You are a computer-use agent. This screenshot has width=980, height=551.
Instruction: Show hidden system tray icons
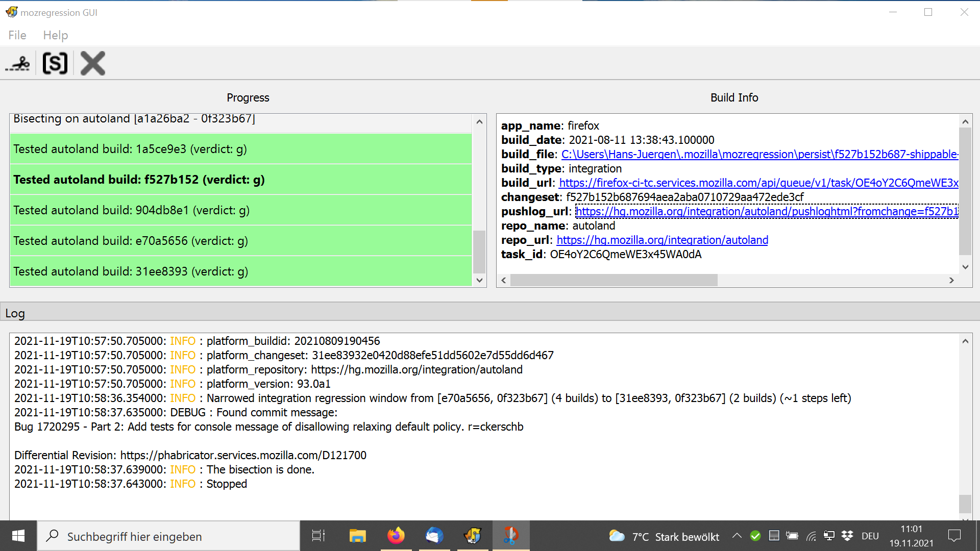tap(737, 536)
